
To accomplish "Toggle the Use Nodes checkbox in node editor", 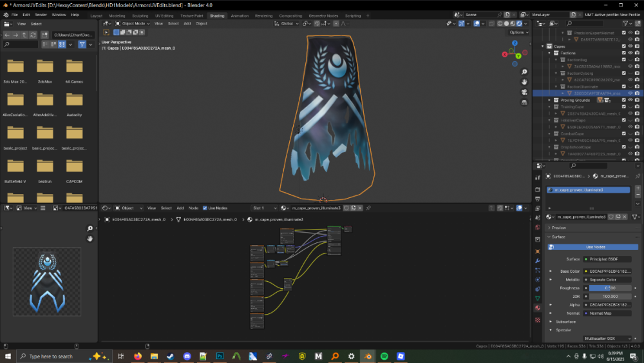I will coord(205,208).
